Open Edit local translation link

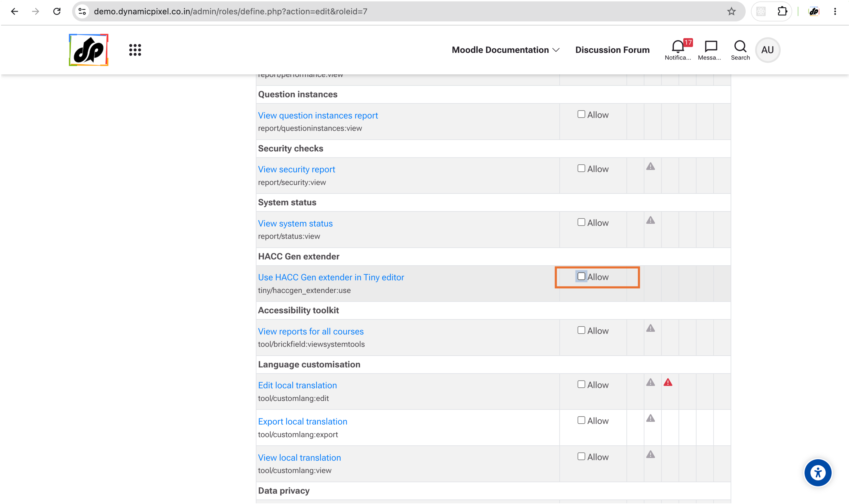(x=297, y=386)
